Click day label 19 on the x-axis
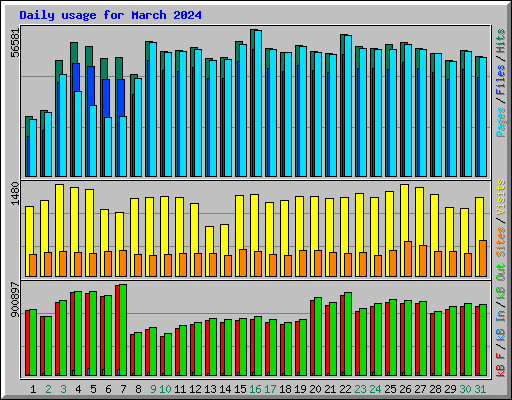Screen dimensions: 512x400 click(x=300, y=389)
